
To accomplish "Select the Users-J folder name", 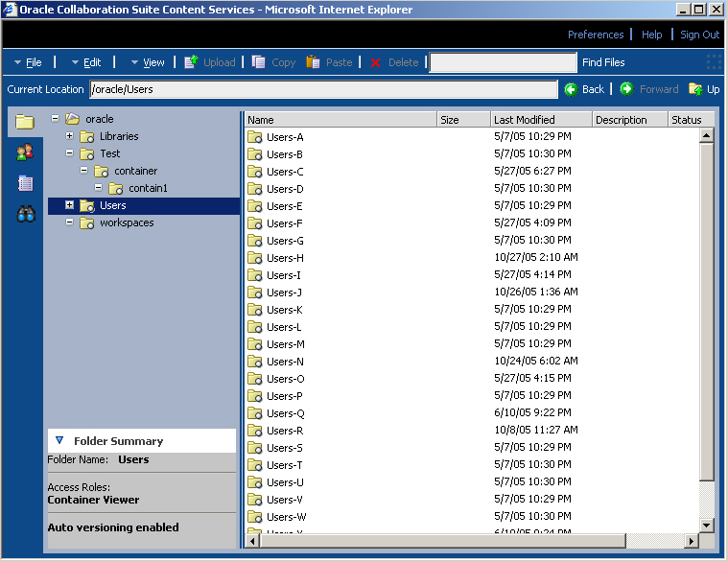I will tap(284, 293).
